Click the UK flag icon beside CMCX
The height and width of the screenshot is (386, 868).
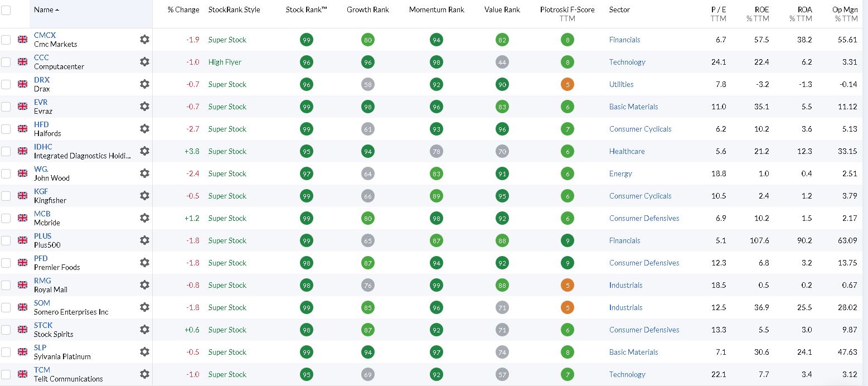tap(22, 40)
